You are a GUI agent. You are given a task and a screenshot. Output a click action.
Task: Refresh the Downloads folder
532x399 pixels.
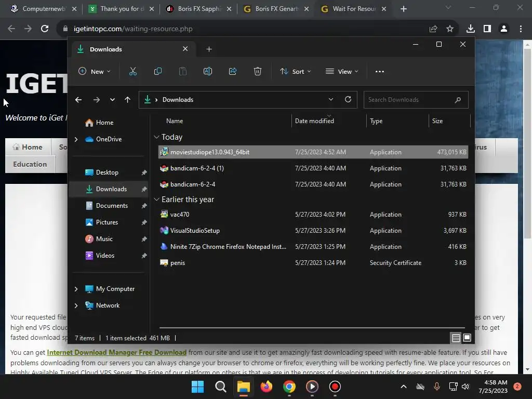tap(348, 99)
